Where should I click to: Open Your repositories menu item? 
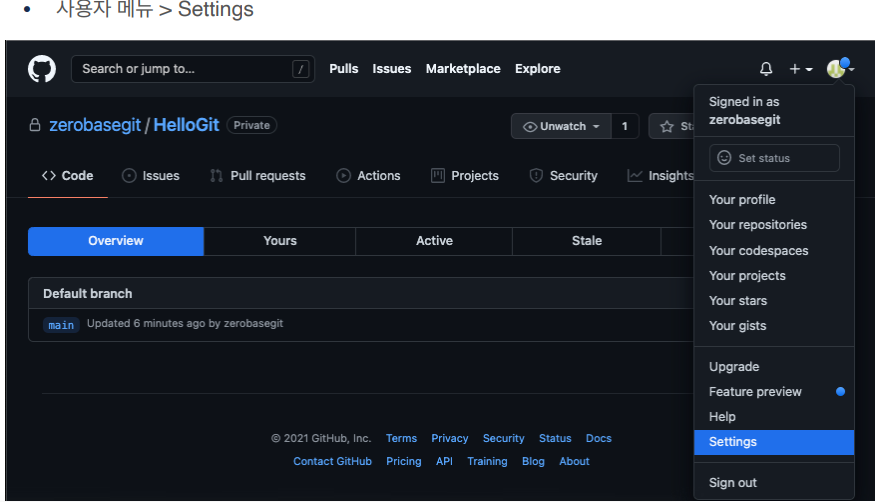tap(774, 225)
